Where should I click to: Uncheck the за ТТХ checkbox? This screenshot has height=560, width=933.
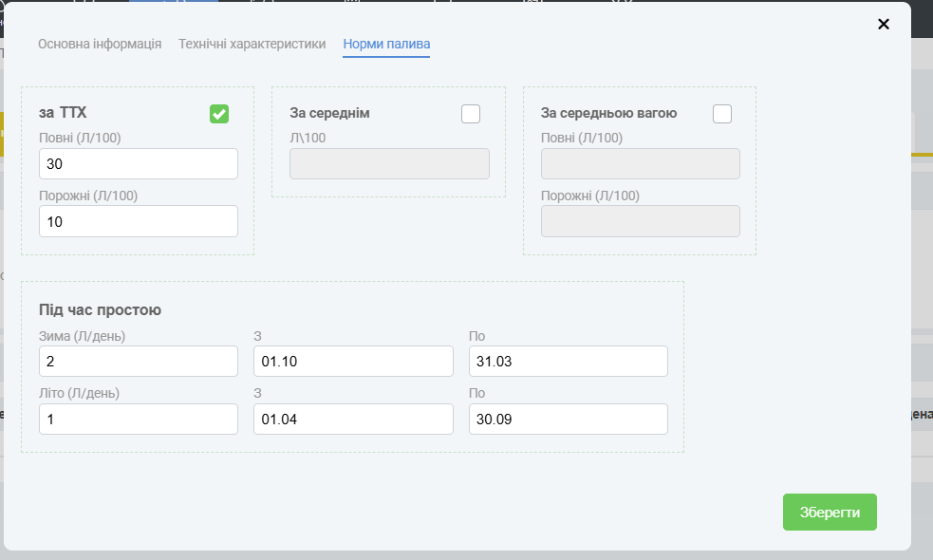pyautogui.click(x=219, y=114)
